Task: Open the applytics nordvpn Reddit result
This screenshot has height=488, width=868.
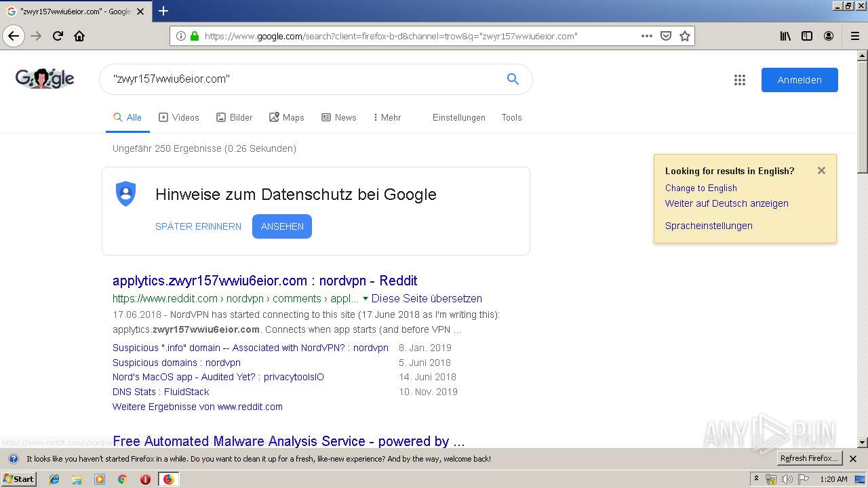Action: (264, 281)
